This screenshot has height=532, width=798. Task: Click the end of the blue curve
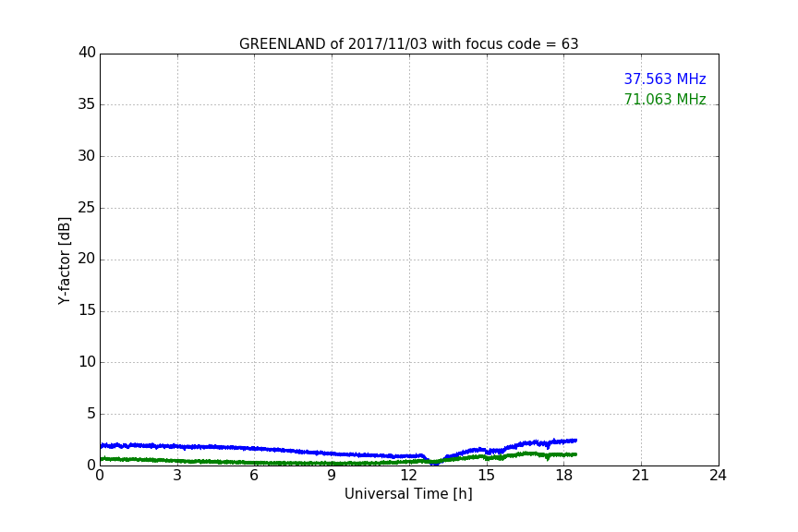[x=575, y=441]
